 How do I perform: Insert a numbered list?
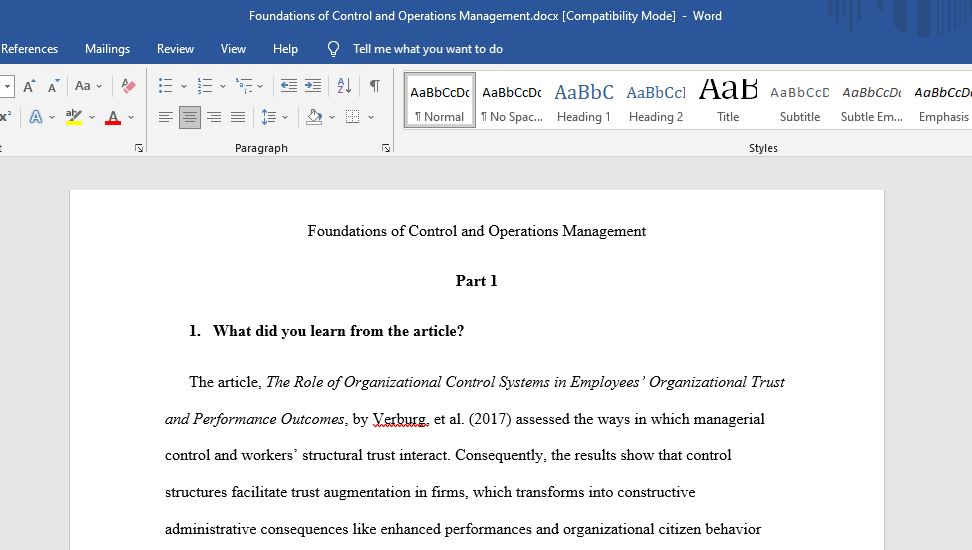point(205,86)
